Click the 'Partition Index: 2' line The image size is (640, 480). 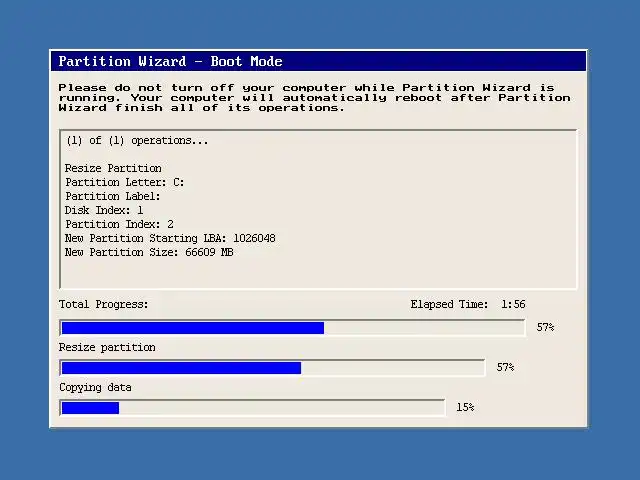pos(119,224)
